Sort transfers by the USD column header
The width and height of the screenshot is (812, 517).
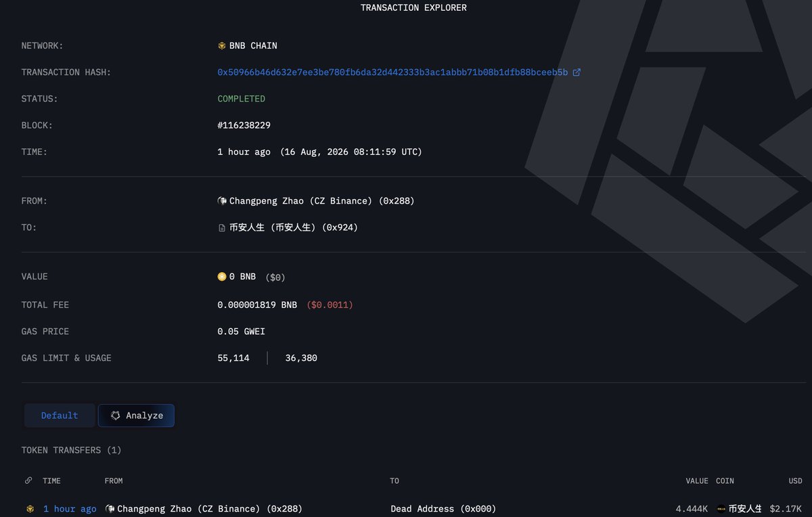click(795, 481)
